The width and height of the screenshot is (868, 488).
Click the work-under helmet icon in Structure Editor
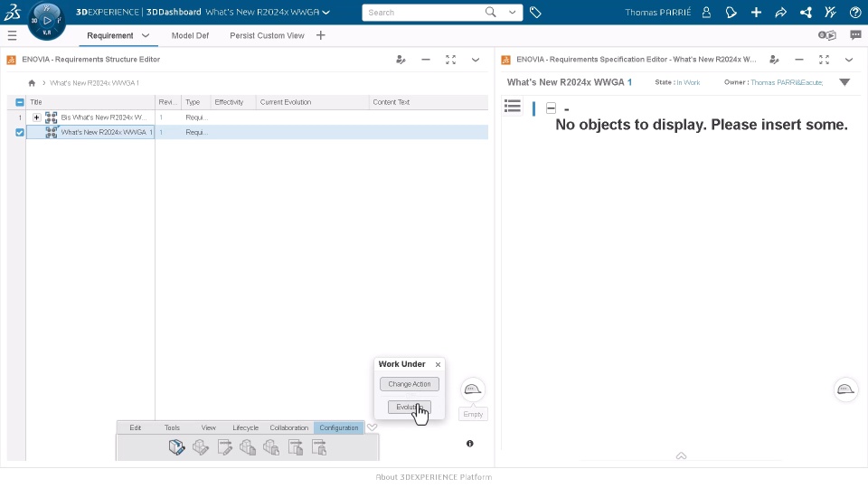coord(472,389)
